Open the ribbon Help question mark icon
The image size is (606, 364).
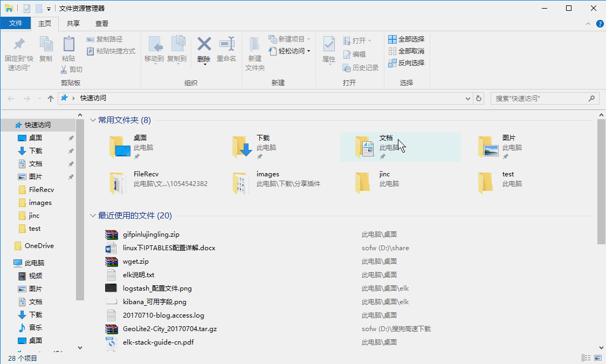(x=600, y=24)
